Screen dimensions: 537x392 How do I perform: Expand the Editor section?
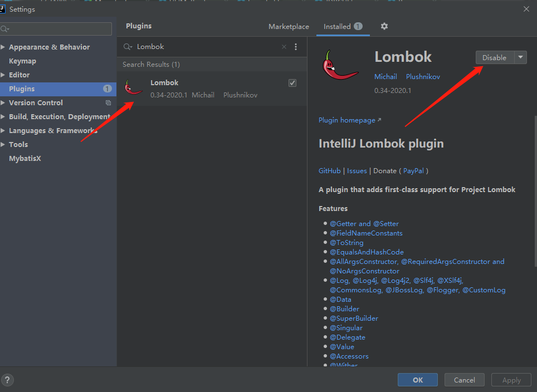pyautogui.click(x=3, y=75)
